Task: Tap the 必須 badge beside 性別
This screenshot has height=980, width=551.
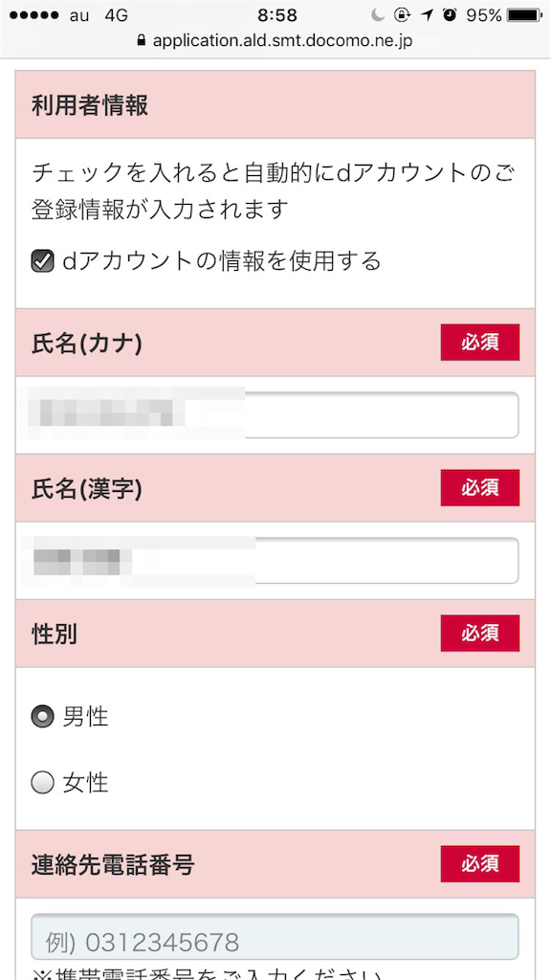Action: pyautogui.click(x=480, y=634)
